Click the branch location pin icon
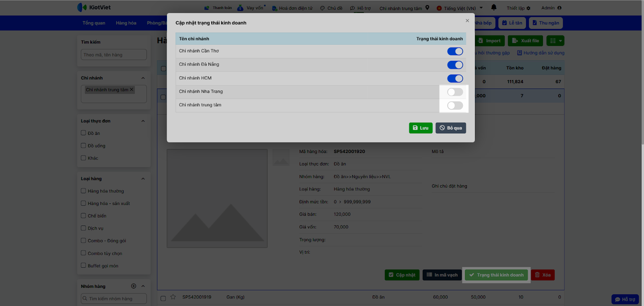Viewport: 644px width, 306px height. [427, 8]
